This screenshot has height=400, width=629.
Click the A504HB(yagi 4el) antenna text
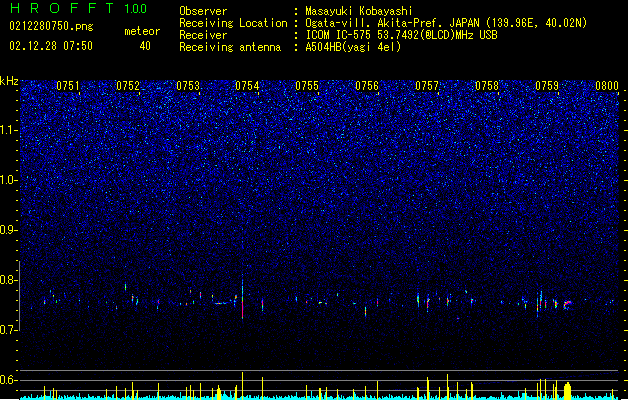click(x=353, y=47)
